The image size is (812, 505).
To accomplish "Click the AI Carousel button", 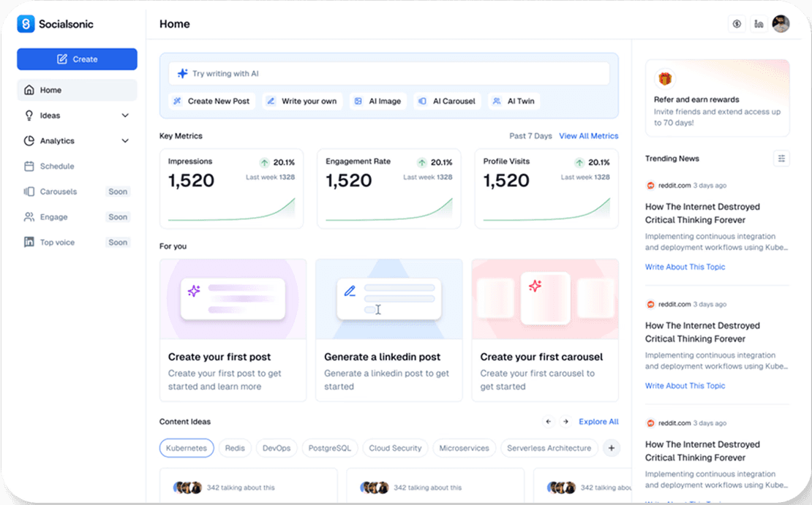I will coord(448,102).
